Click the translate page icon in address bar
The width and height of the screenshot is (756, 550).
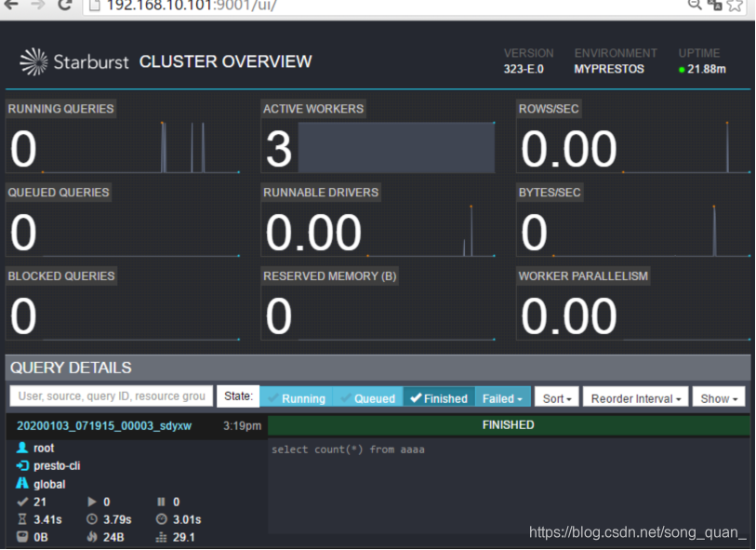[714, 5]
